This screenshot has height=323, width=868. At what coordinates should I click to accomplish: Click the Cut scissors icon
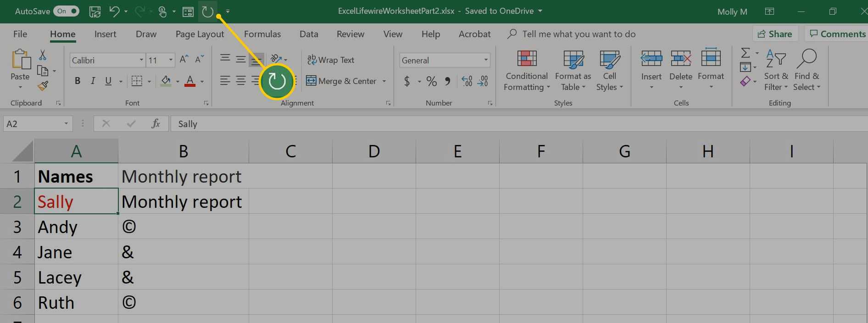(x=43, y=56)
